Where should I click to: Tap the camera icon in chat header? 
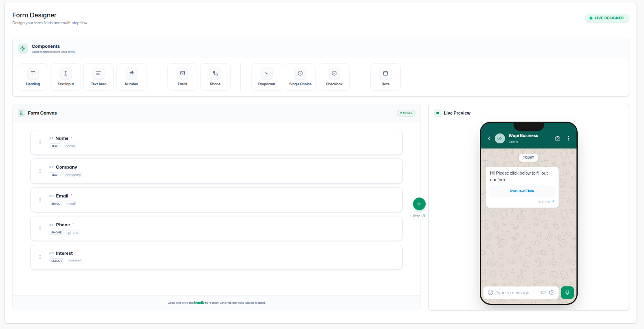pyautogui.click(x=558, y=138)
